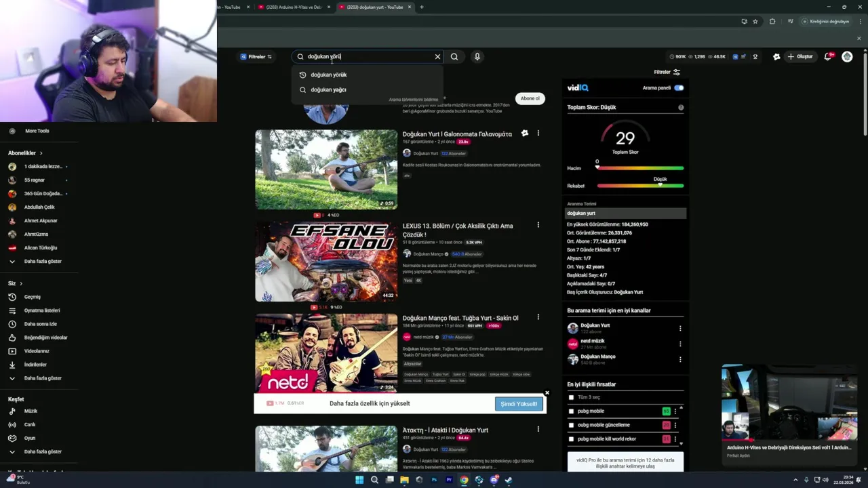
Task: Open the account avatar menu
Action: pos(847,57)
